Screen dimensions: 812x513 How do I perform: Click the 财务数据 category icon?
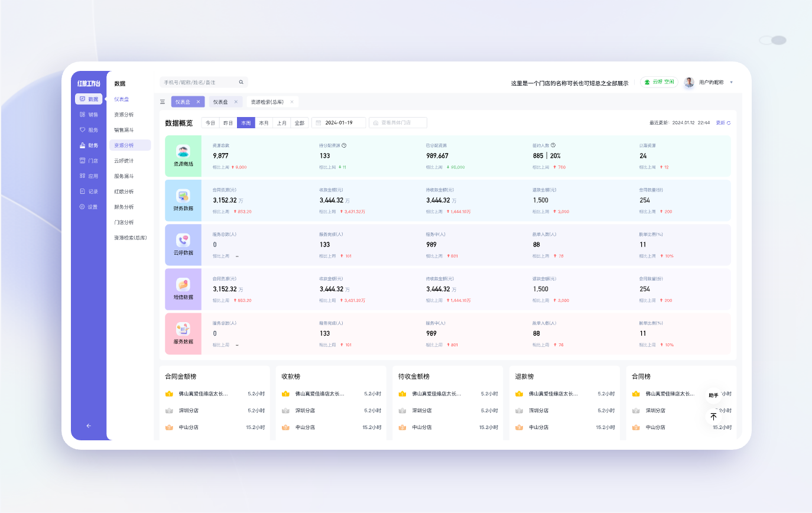tap(183, 196)
